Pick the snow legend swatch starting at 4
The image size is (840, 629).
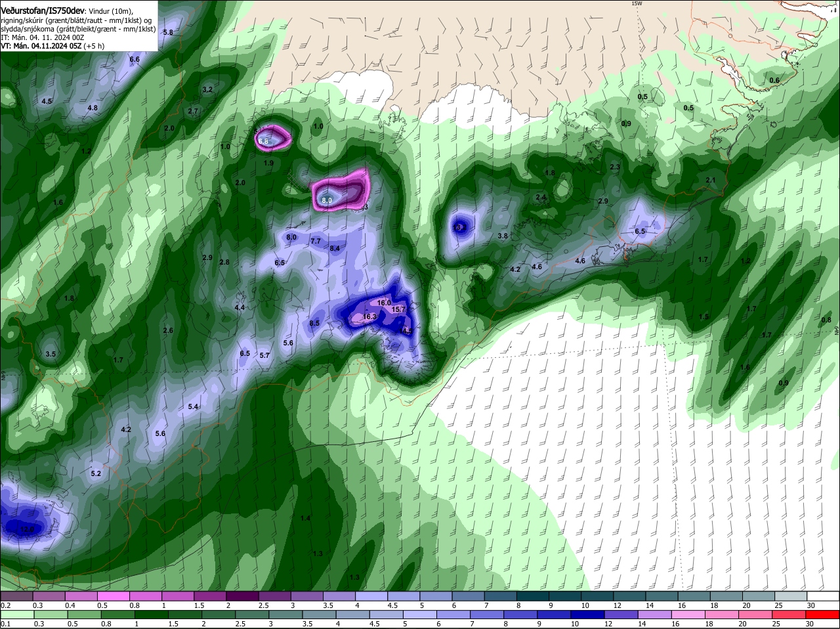[371, 596]
